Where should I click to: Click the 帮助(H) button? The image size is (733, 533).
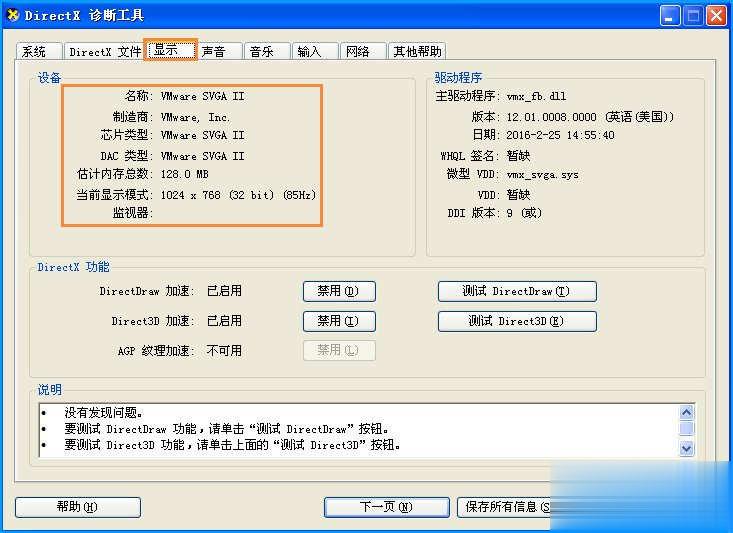click(78, 507)
